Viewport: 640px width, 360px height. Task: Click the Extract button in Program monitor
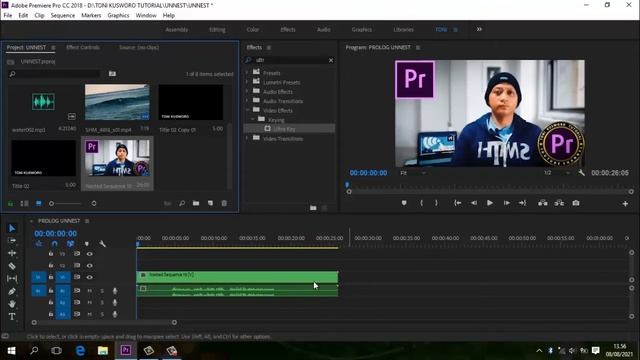coord(559,203)
